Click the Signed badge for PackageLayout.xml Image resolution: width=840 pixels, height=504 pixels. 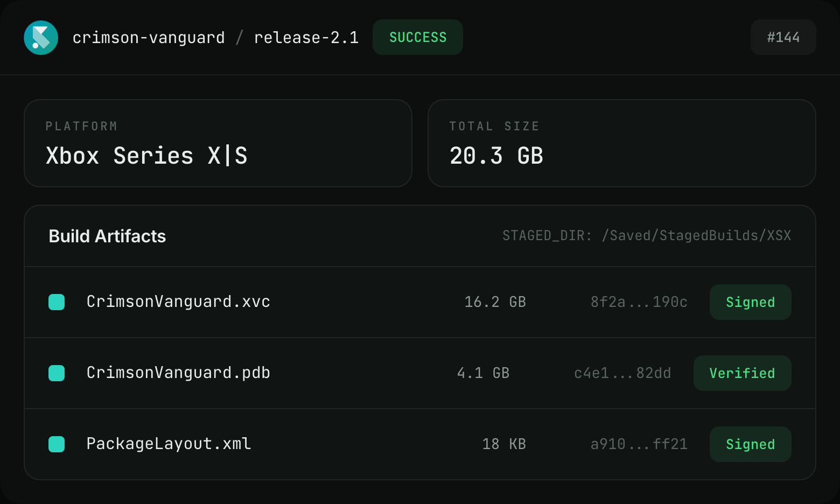point(751,444)
